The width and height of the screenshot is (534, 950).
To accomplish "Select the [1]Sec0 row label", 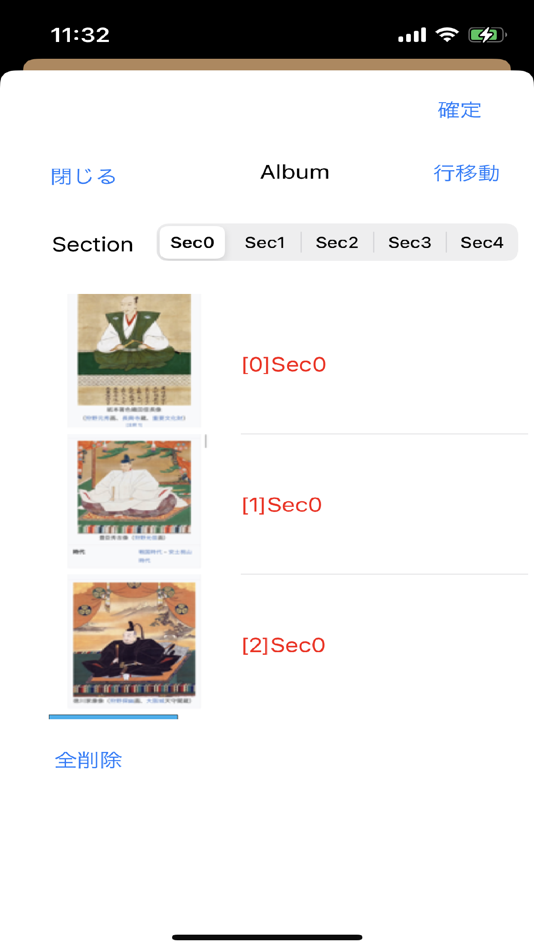I will point(282,505).
